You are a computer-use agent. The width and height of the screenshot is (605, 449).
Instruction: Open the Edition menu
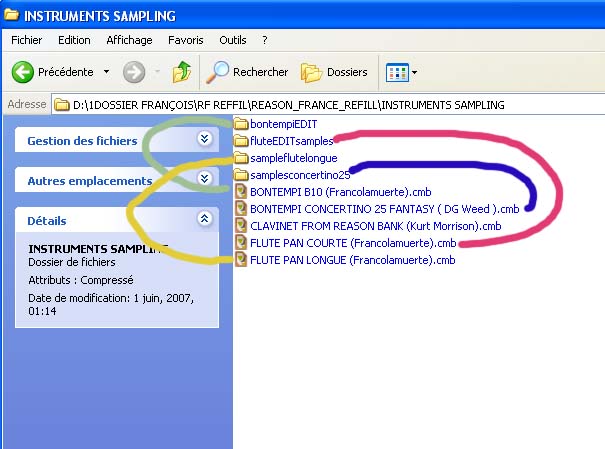[74, 40]
